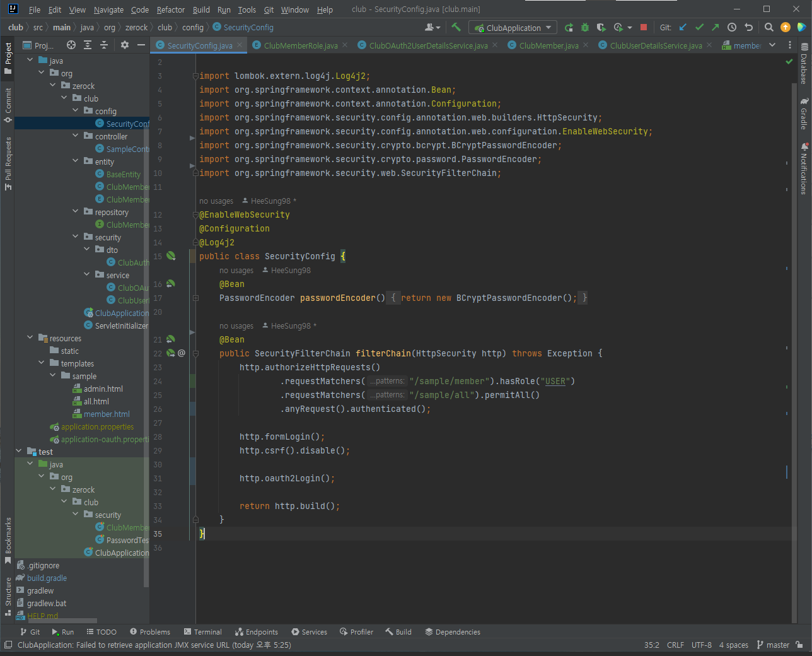Open the Code With Me user dropdown
The width and height of the screenshot is (812, 656).
click(432, 27)
